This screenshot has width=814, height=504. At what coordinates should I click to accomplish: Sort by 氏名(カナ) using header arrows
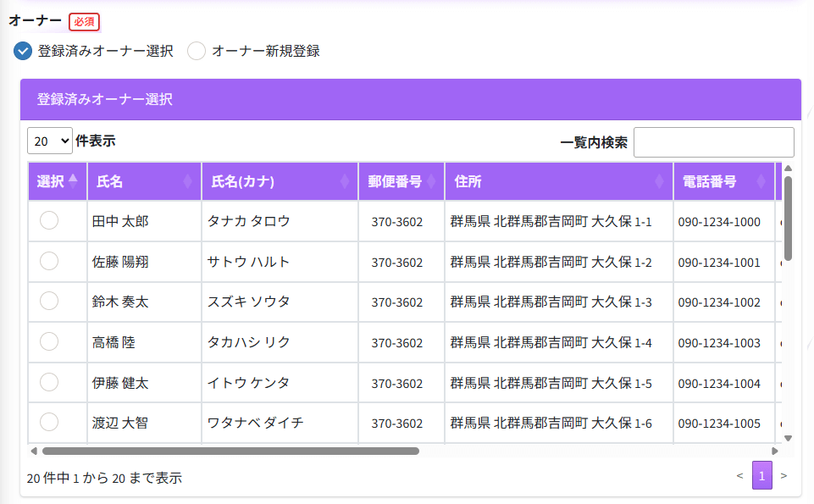coord(345,181)
